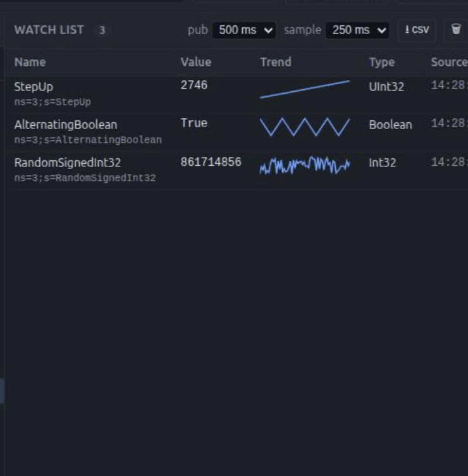Open the sample interval 250 ms dropdown
Image resolution: width=468 pixels, height=476 pixels.
(x=357, y=30)
